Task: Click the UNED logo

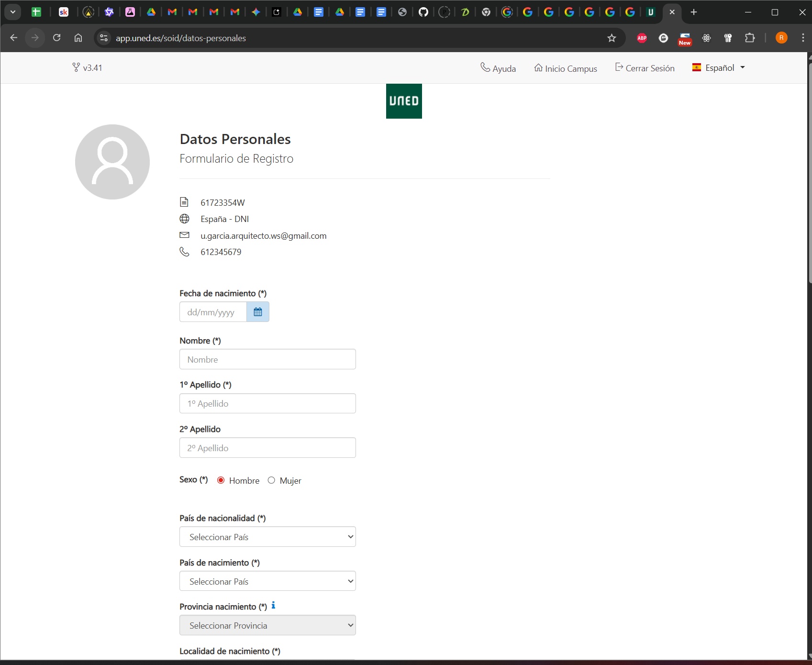Action: (x=404, y=101)
